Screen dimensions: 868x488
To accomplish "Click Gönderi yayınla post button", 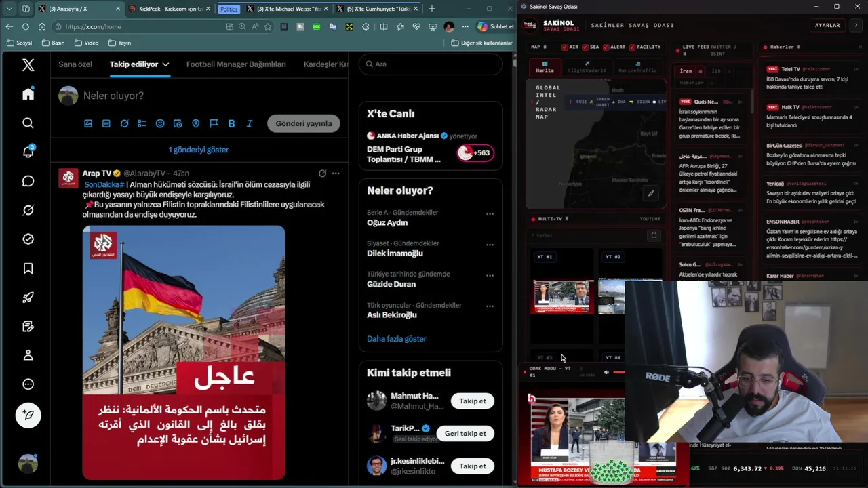I will 304,123.
